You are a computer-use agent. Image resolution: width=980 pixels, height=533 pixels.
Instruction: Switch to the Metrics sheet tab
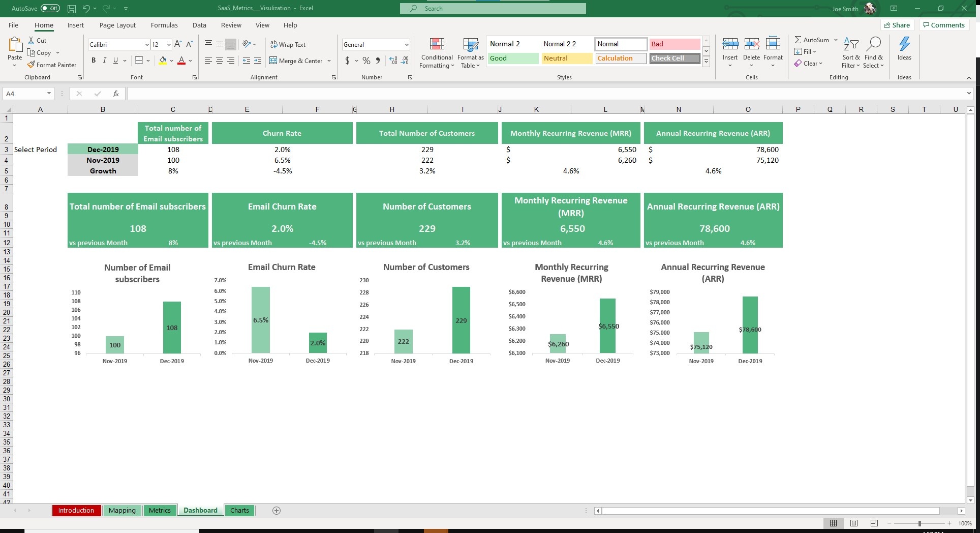click(160, 511)
